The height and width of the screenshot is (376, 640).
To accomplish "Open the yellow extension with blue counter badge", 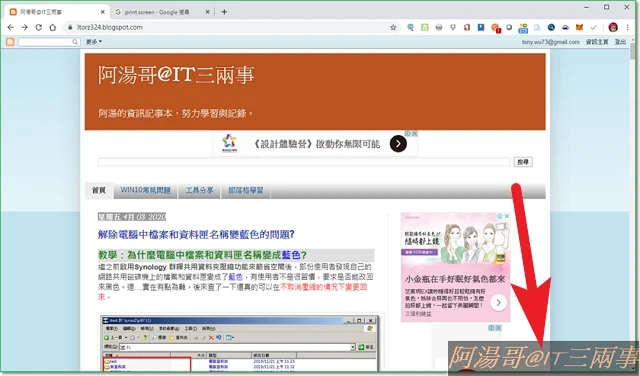I will tap(523, 28).
